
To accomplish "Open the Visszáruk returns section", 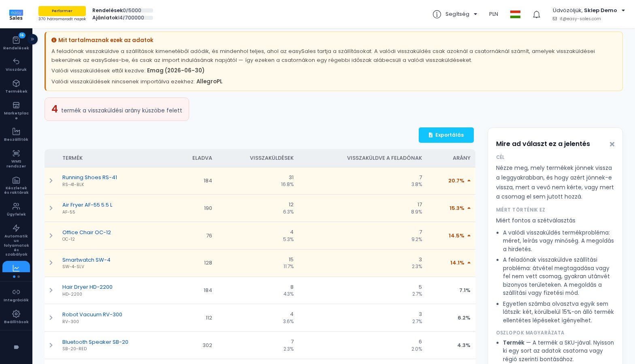I will click(16, 61).
